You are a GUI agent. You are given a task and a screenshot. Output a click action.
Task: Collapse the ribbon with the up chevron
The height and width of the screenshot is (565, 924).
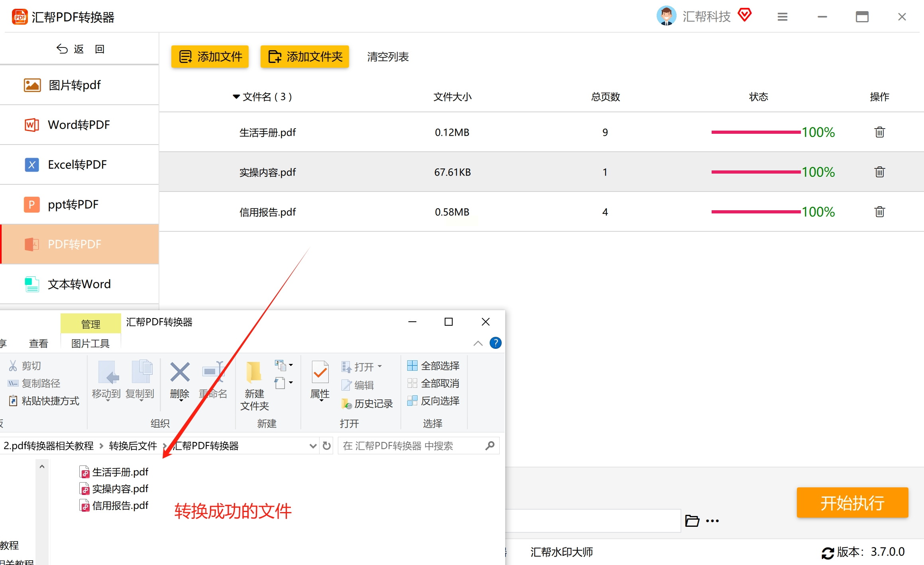[x=478, y=343]
